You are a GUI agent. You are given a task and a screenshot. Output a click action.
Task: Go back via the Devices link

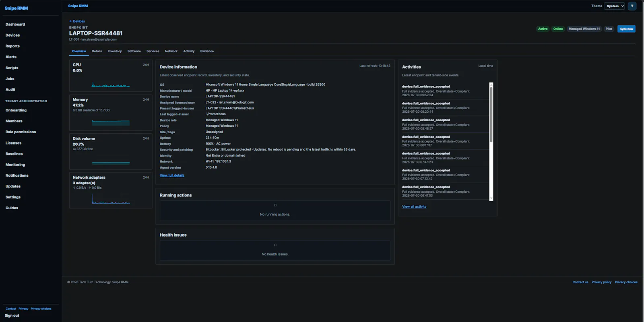point(77,21)
